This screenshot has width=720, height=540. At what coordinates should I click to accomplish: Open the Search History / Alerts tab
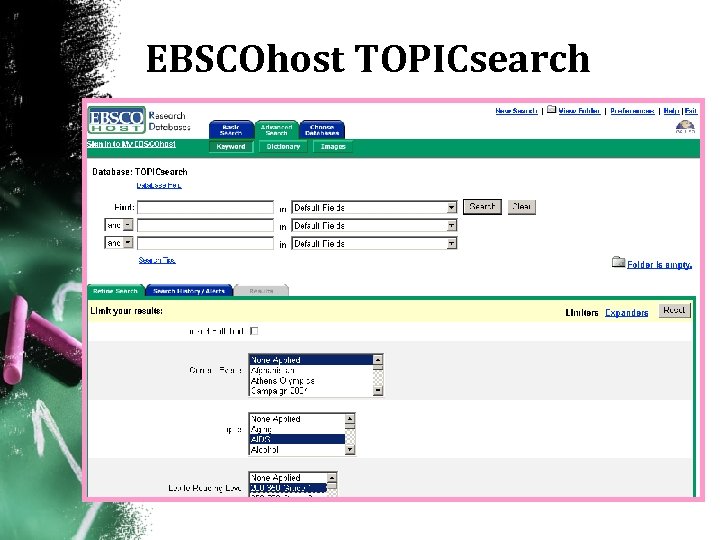click(189, 291)
